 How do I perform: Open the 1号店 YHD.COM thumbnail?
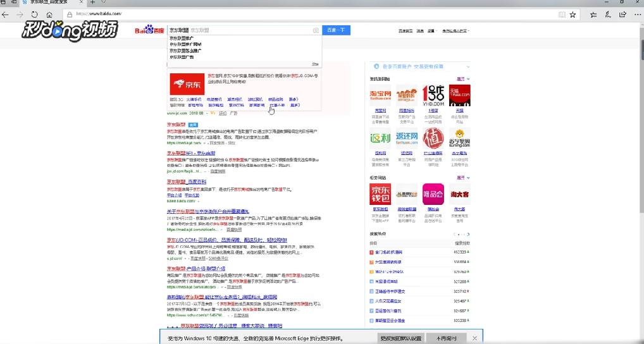pos(433,95)
